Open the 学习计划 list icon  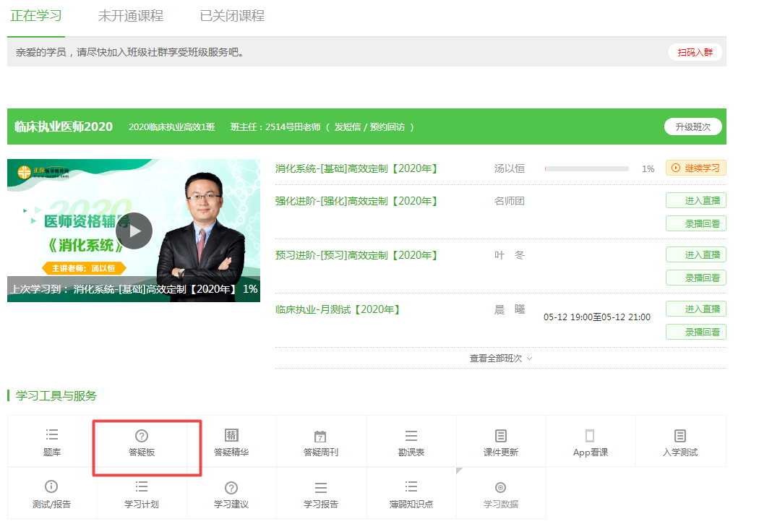point(142,487)
